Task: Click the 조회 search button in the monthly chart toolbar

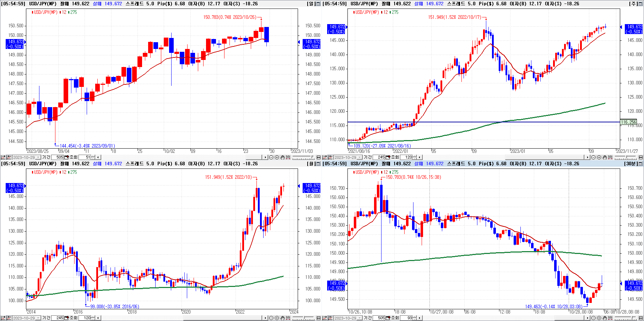Action: (74, 318)
